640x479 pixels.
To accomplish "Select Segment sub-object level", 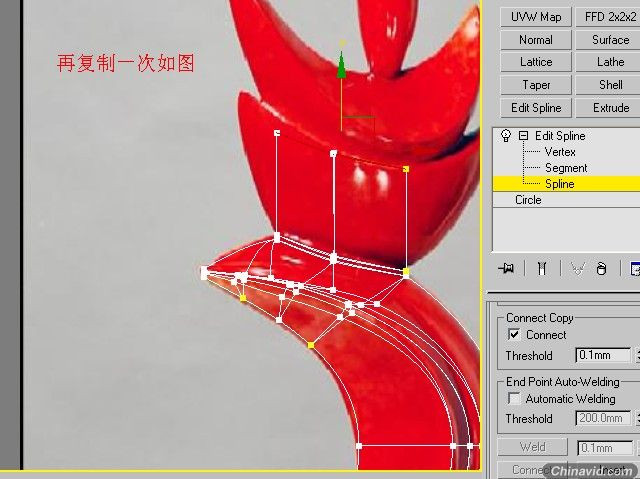I will (x=565, y=168).
